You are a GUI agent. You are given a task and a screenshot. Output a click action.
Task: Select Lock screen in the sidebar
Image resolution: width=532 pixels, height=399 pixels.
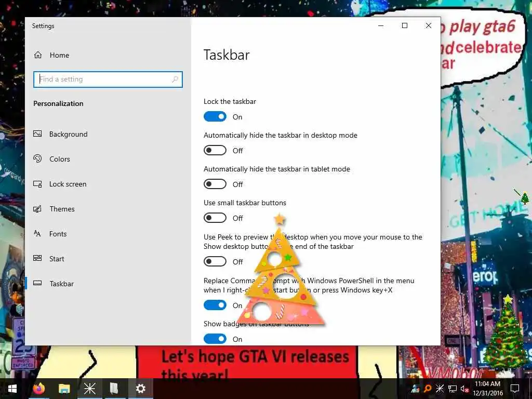108,184
